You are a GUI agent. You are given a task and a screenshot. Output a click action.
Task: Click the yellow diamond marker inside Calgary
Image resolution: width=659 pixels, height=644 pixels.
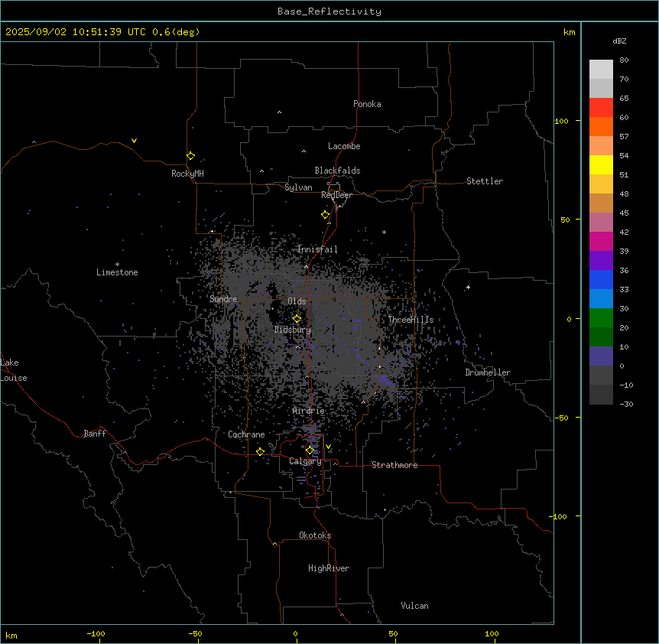pos(310,450)
